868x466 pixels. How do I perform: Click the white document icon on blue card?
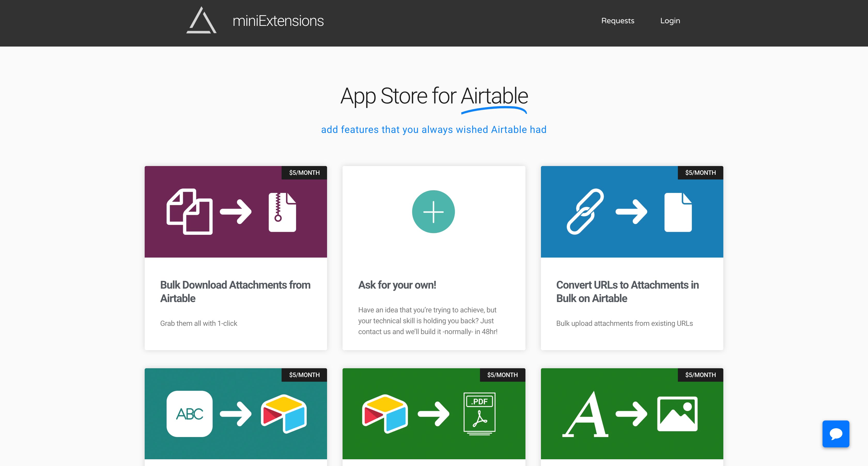pyautogui.click(x=678, y=212)
